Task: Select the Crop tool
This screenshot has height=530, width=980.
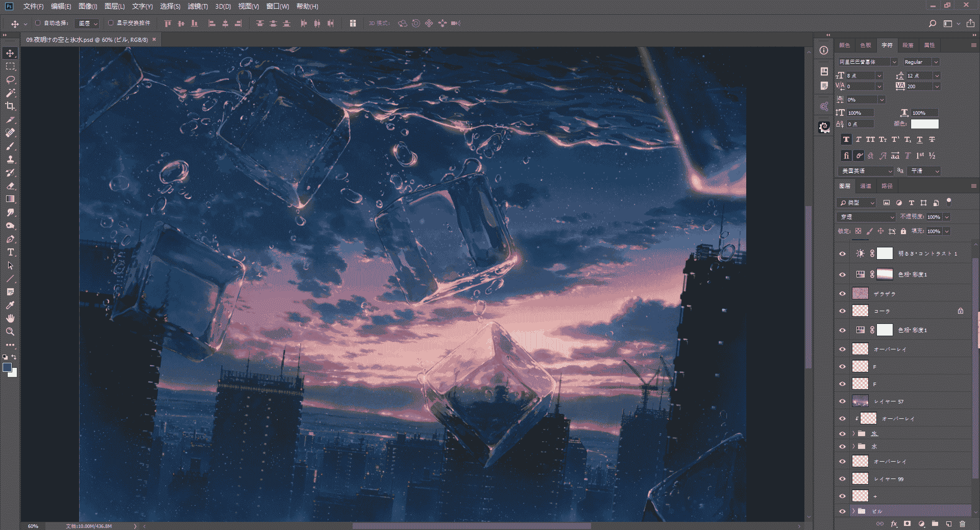Action: coord(10,106)
